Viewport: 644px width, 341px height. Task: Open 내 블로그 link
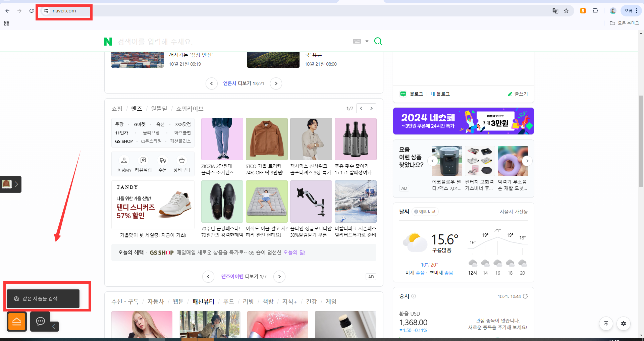(x=440, y=94)
